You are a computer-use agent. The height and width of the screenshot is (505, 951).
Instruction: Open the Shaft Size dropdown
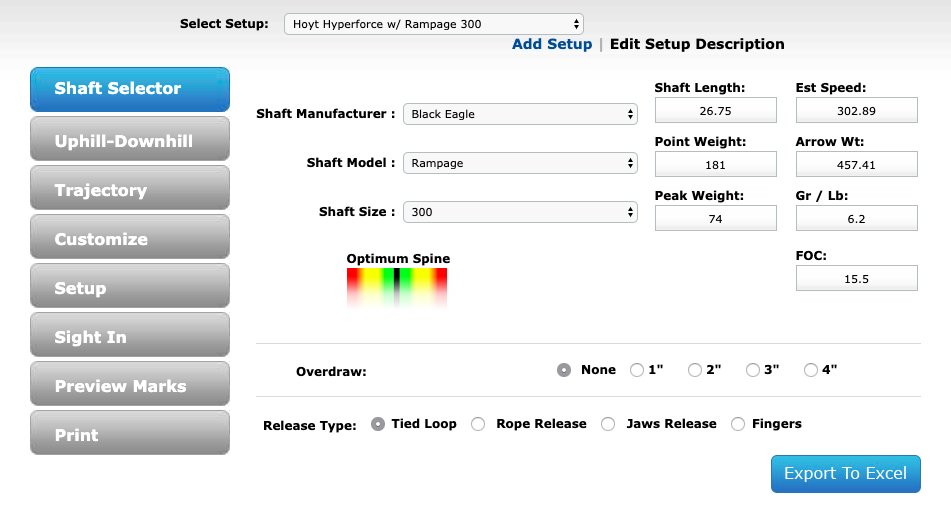point(520,212)
